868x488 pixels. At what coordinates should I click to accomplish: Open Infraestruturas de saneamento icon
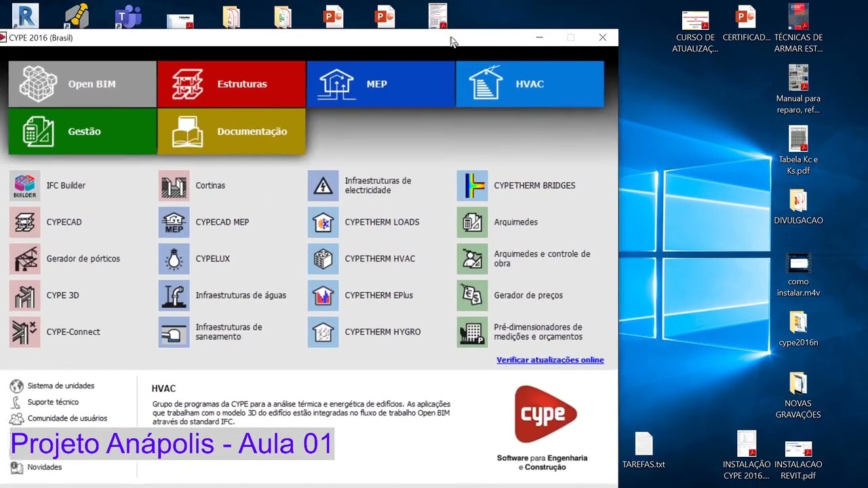pyautogui.click(x=174, y=332)
